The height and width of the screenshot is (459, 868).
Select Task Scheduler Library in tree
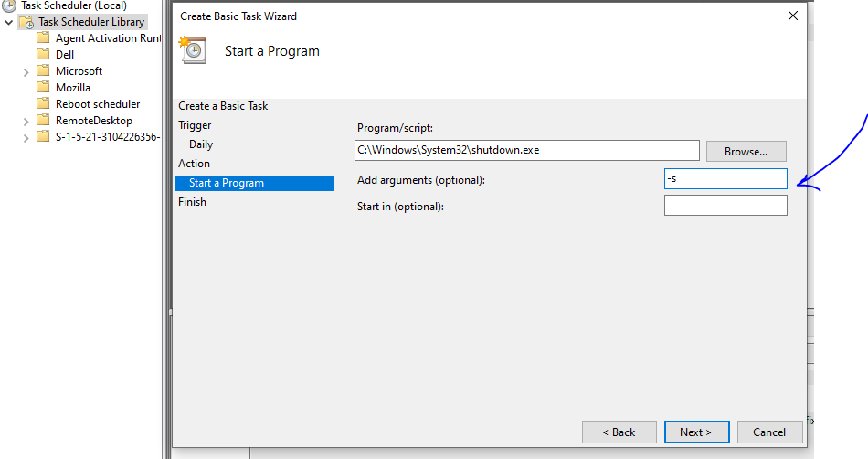[91, 22]
